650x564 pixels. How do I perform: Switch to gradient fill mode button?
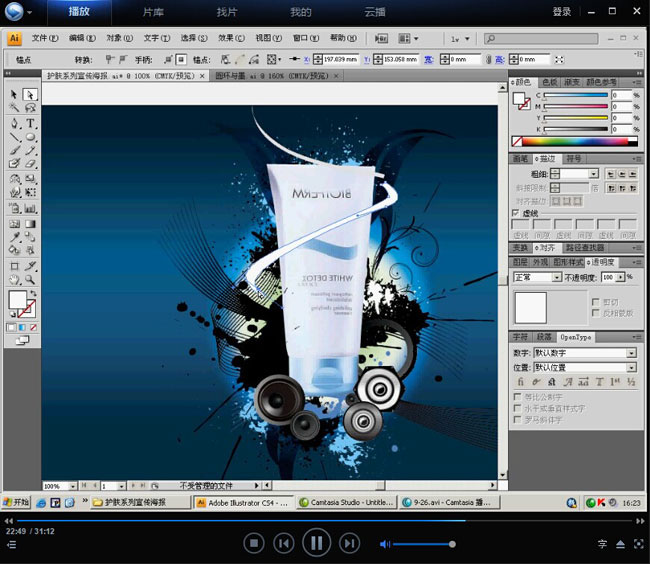pyautogui.click(x=22, y=327)
